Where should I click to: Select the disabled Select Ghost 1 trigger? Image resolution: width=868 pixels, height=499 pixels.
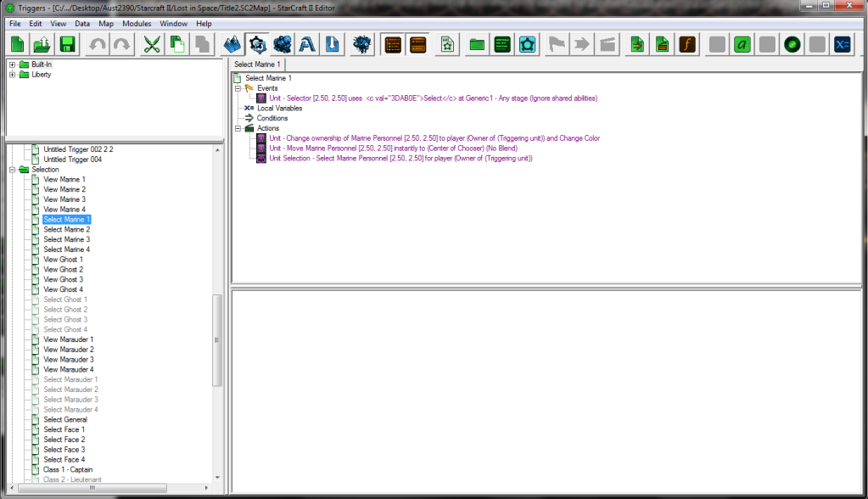pyautogui.click(x=65, y=299)
